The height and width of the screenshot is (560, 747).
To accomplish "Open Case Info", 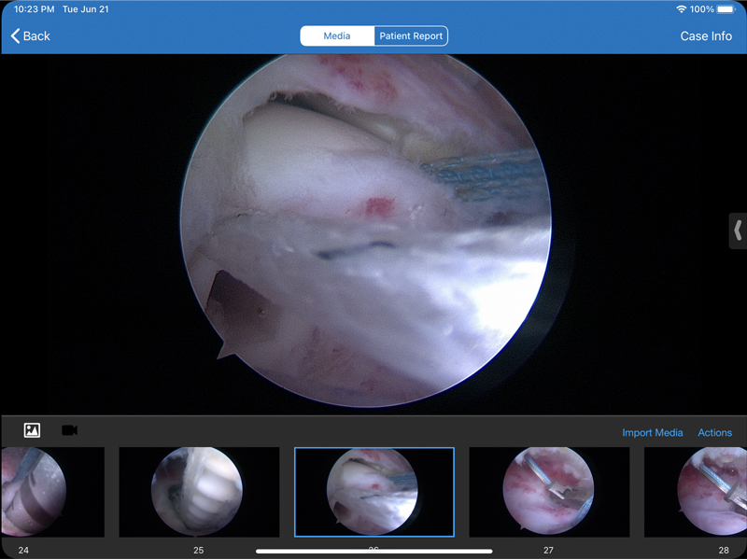I will (x=706, y=36).
